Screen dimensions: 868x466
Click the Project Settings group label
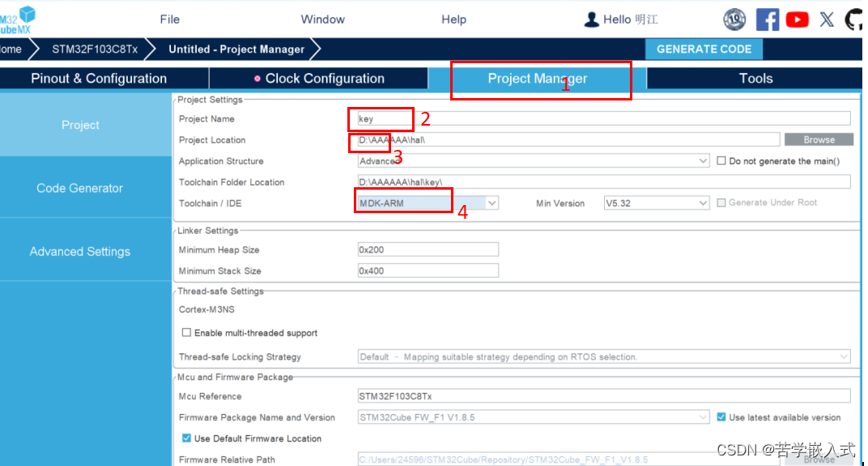tap(210, 100)
